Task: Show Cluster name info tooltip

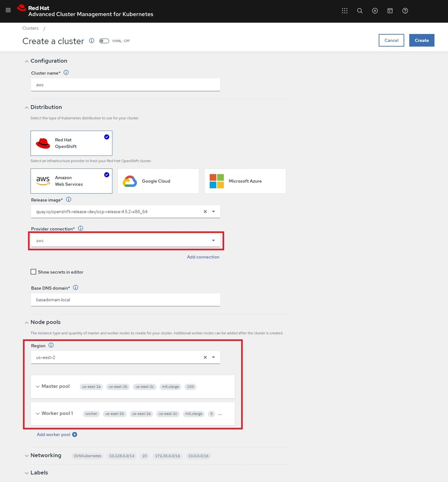Action: pyautogui.click(x=66, y=73)
